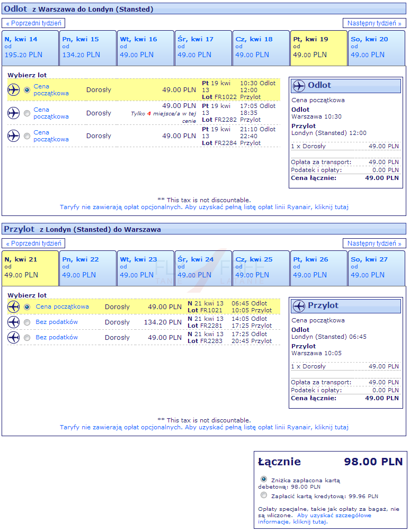Click the airplane icon beside flight FR1021
The image size is (410, 532).
[14, 306]
